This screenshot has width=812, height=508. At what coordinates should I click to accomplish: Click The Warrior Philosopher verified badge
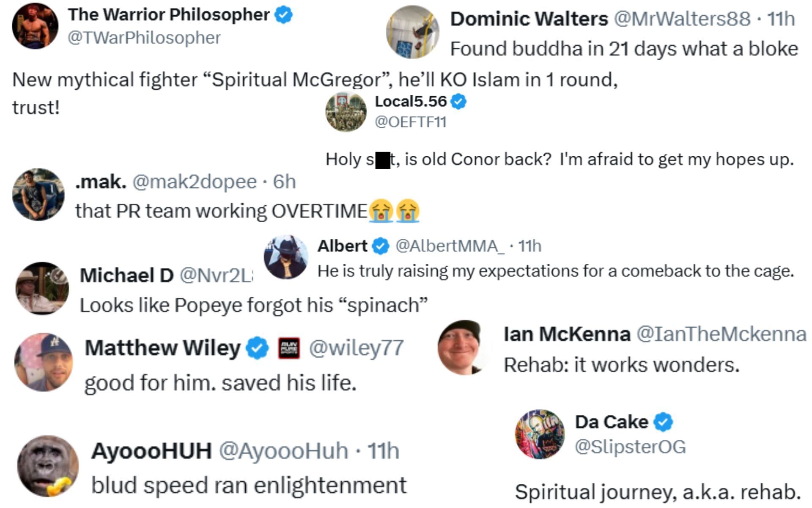(x=283, y=15)
